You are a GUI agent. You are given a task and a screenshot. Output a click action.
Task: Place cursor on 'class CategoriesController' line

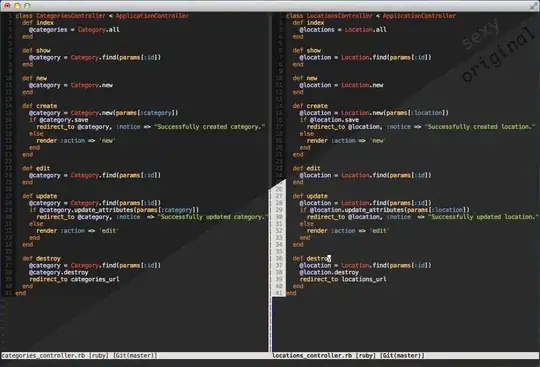point(102,16)
